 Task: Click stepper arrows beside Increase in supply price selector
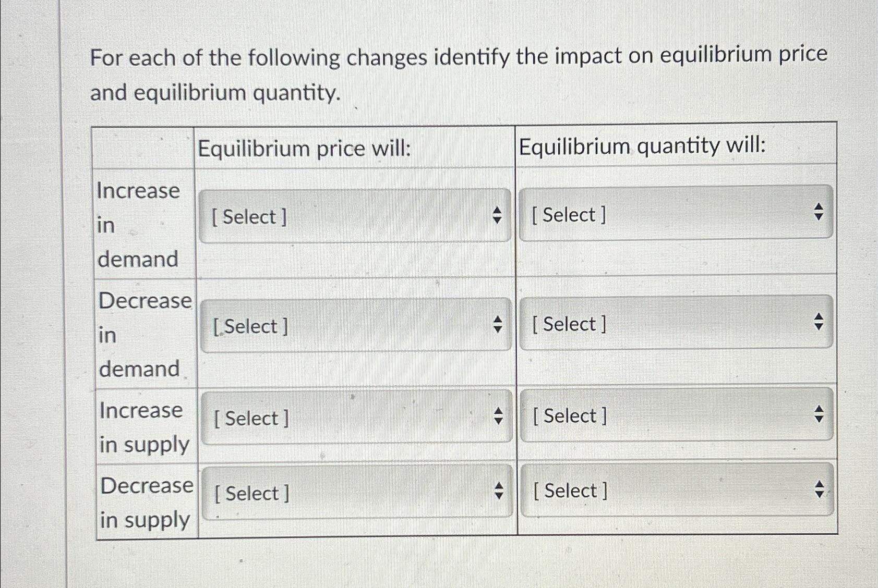[498, 415]
